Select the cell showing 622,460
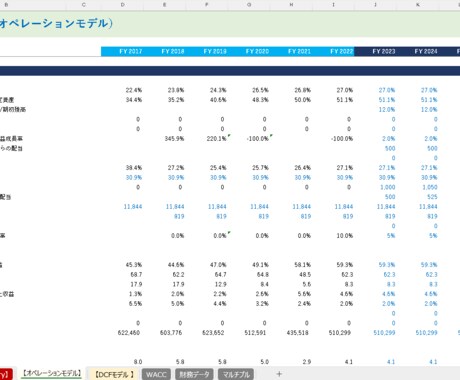The image size is (460, 380). pos(129,333)
